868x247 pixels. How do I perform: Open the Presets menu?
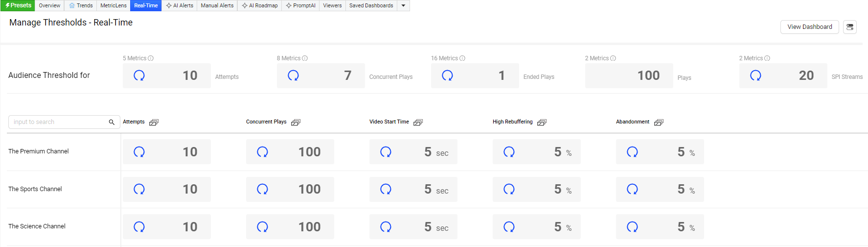click(18, 5)
